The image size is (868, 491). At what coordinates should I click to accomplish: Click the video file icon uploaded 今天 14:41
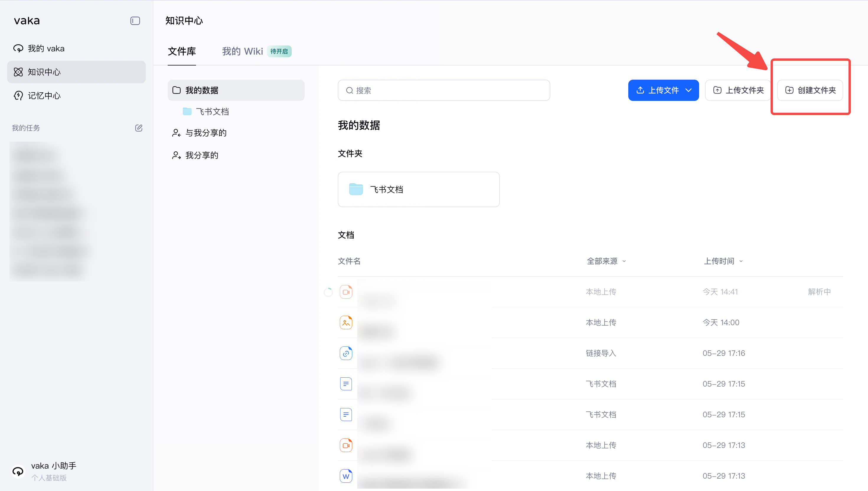pos(346,292)
